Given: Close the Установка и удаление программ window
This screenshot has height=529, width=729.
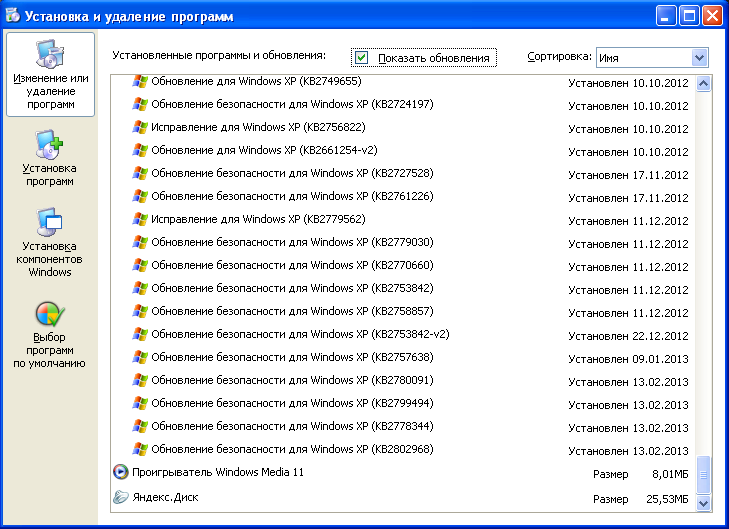Looking at the screenshot, I should [x=712, y=16].
